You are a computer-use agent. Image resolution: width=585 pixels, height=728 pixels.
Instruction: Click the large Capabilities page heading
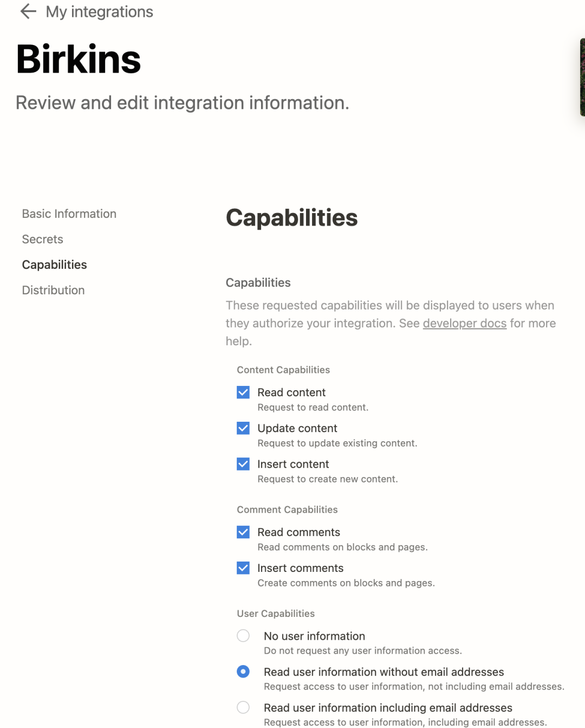(x=291, y=218)
